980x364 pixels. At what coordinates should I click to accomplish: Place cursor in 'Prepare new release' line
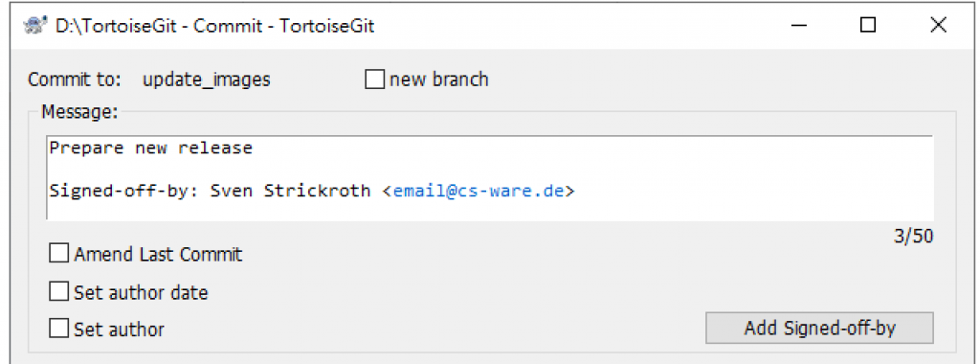[150, 148]
